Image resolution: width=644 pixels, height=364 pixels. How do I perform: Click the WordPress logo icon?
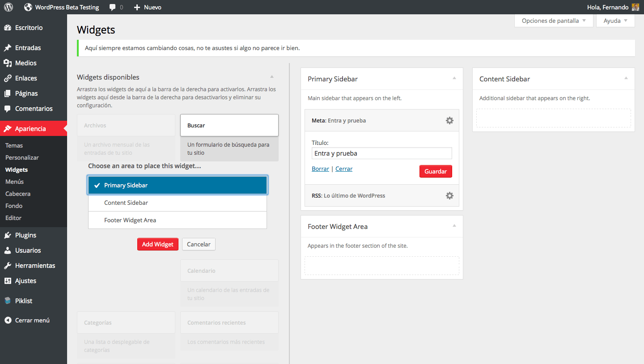(8, 7)
